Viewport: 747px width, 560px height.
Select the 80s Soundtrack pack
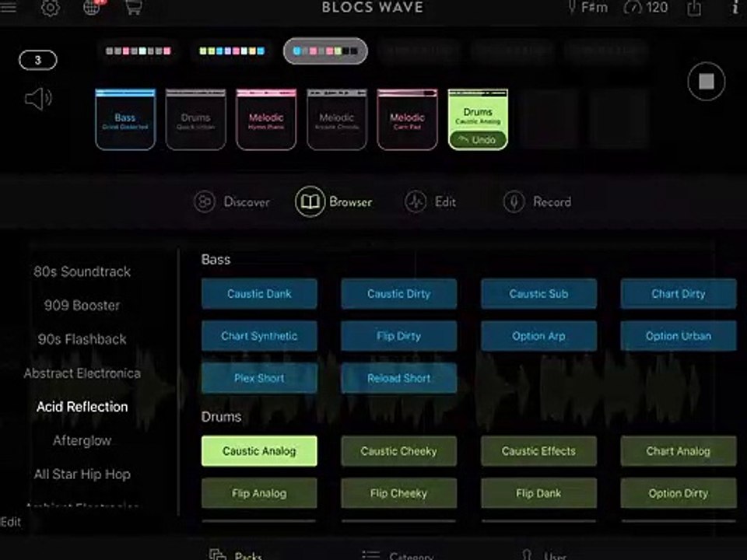[82, 271]
